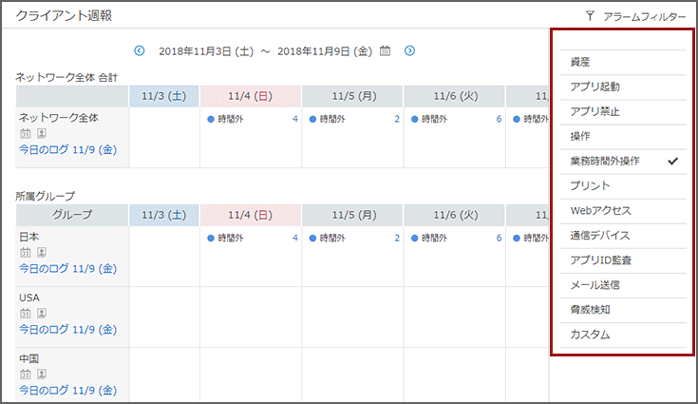Choose カスタム in filter menu
698x404 pixels.
pos(590,335)
